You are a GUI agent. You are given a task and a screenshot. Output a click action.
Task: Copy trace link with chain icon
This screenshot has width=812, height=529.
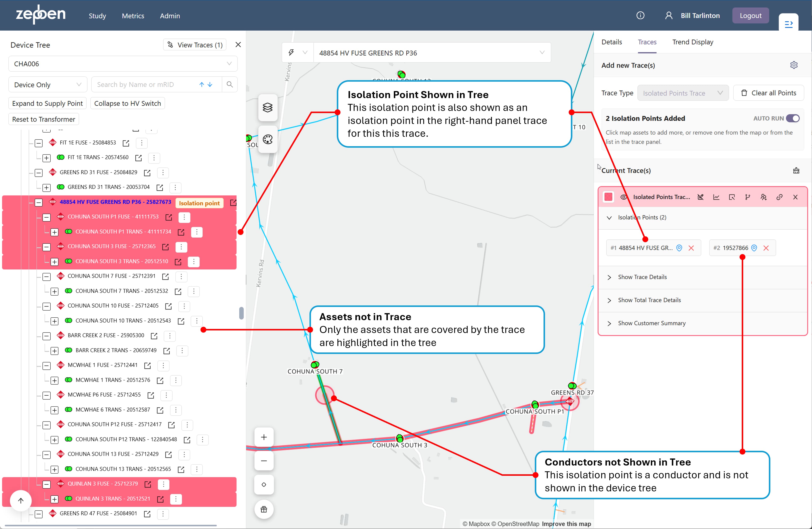point(780,197)
